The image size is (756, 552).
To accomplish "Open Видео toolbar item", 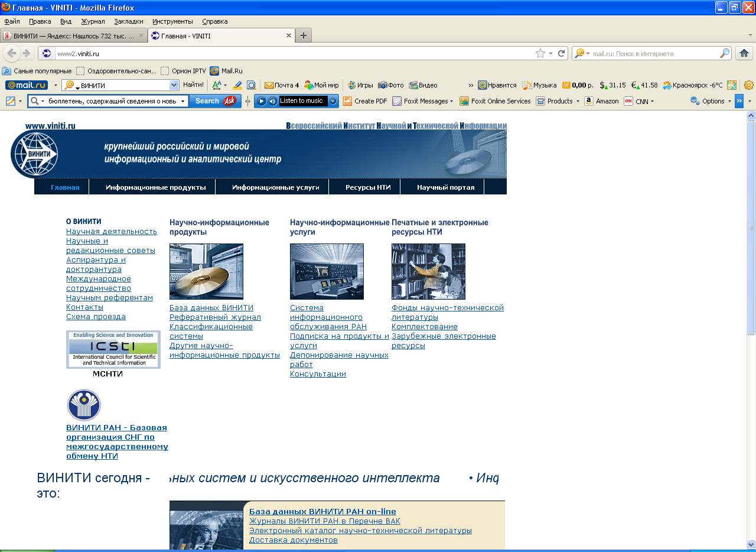I will (x=423, y=85).
